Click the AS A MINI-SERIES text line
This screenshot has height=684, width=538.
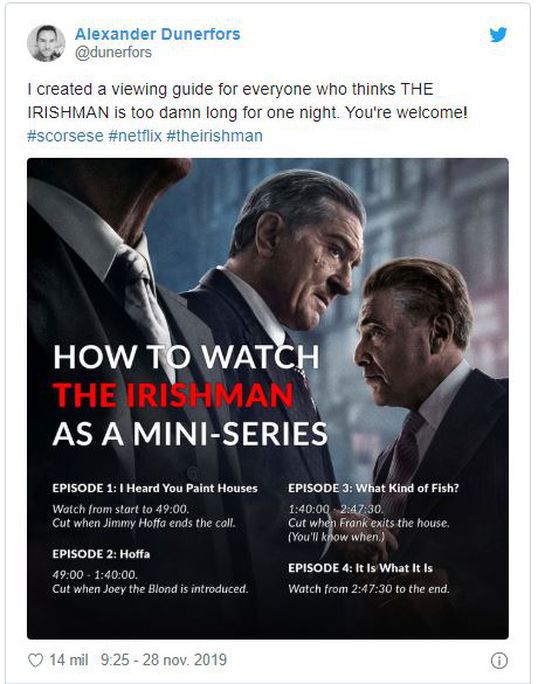190,434
